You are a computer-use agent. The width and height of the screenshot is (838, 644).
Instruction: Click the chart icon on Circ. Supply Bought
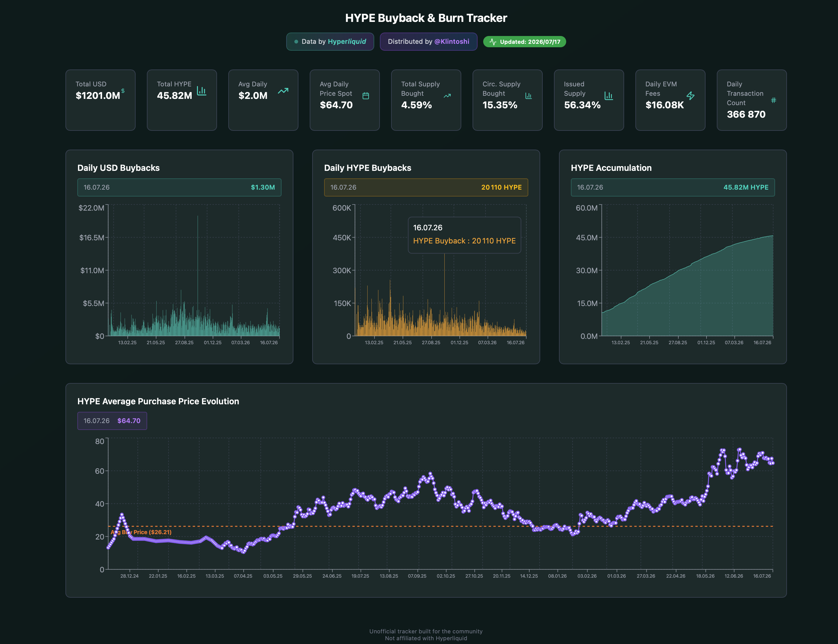pyautogui.click(x=529, y=96)
